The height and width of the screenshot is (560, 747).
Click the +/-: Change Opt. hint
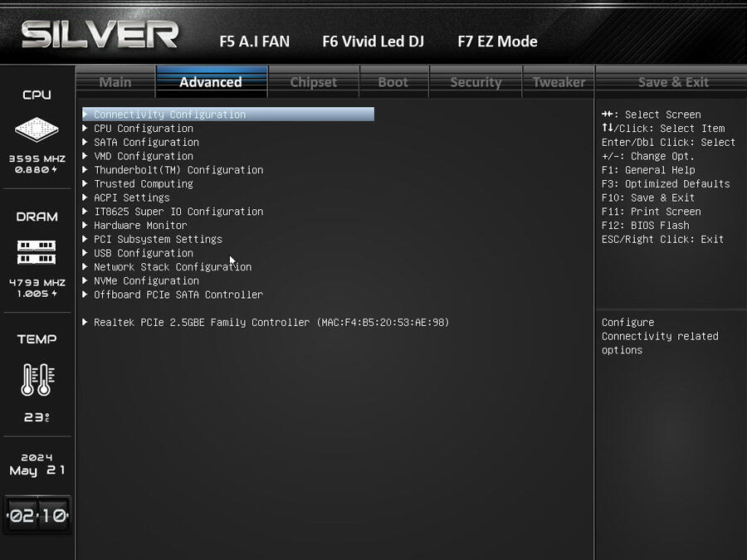[648, 156]
